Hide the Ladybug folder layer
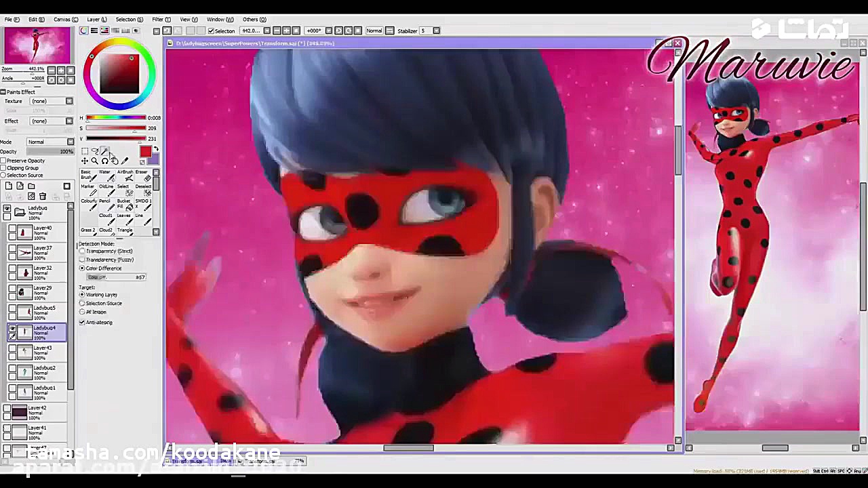Image resolution: width=868 pixels, height=488 pixels. pos(7,209)
